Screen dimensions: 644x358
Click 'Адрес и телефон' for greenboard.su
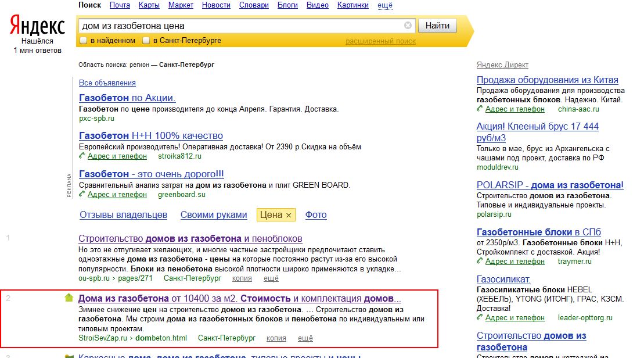[117, 195]
